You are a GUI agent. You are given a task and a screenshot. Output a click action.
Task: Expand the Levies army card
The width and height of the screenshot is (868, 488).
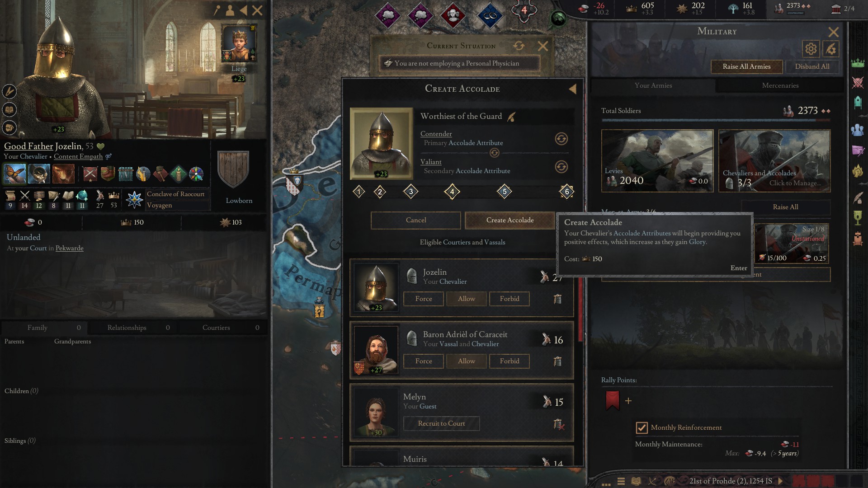657,161
